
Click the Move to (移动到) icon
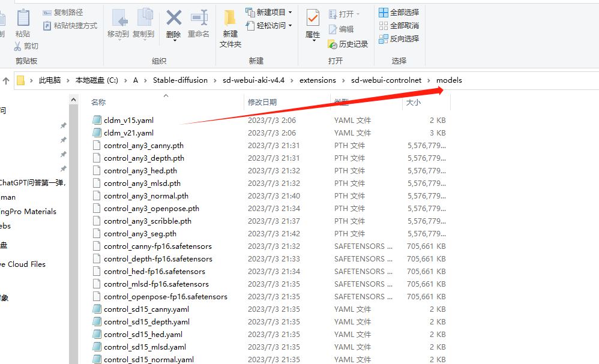(118, 18)
